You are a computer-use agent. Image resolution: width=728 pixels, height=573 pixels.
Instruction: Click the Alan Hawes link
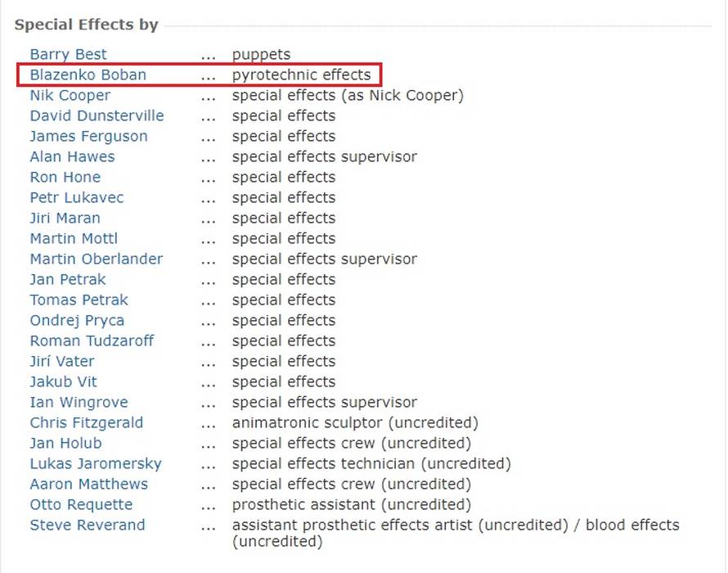72,157
